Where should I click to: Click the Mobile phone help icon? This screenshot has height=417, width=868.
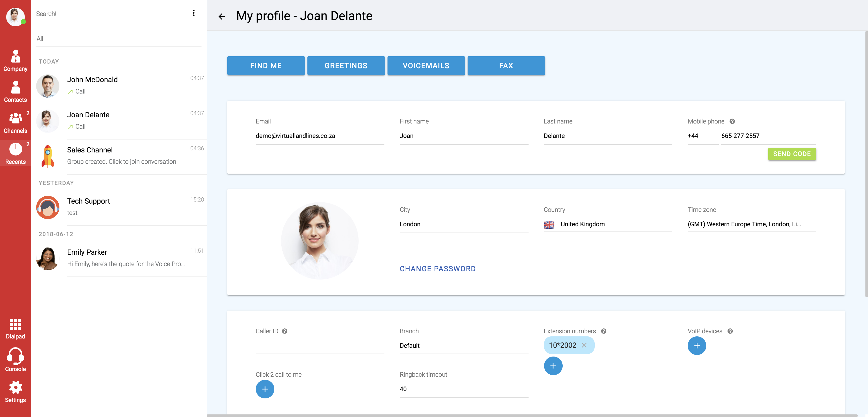732,121
